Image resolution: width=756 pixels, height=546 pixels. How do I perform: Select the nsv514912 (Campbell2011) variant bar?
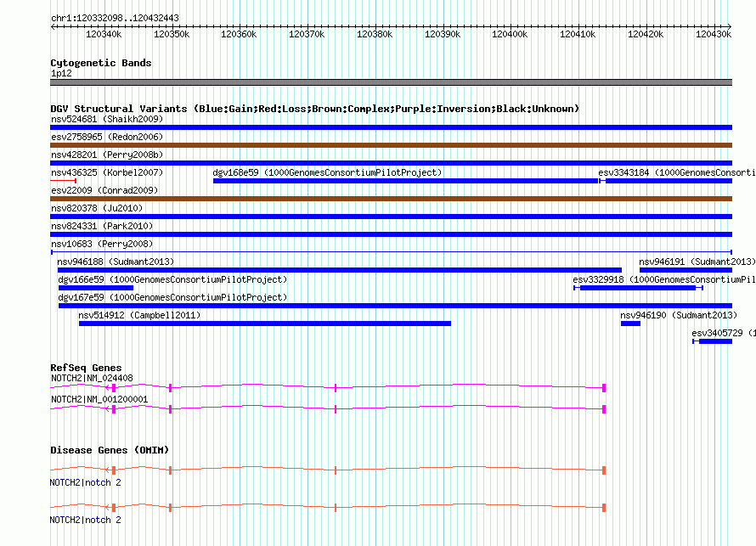tap(264, 324)
